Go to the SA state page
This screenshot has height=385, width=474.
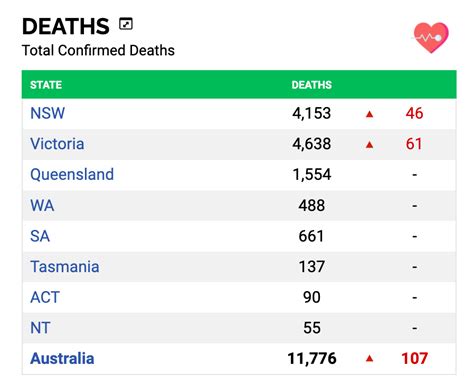[x=40, y=236]
